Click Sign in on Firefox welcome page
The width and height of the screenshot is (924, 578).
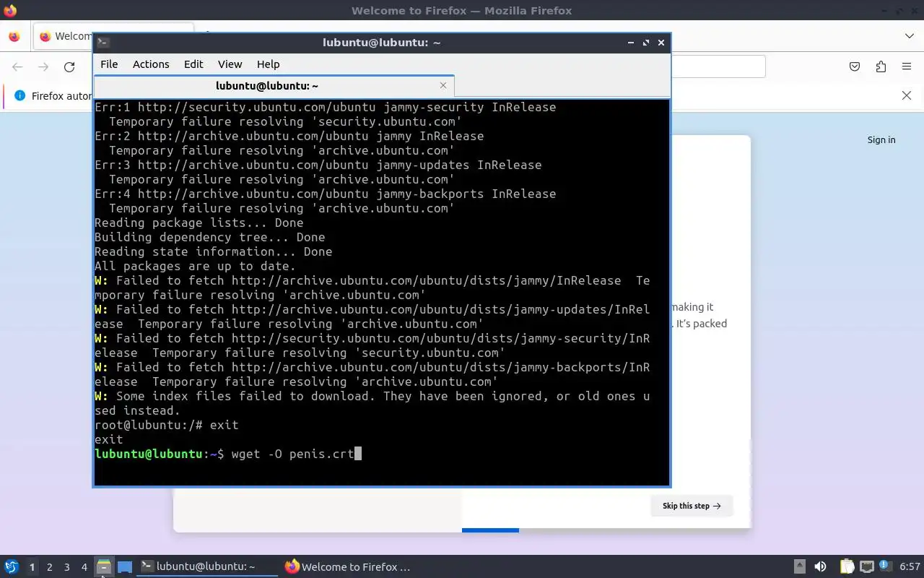pyautogui.click(x=881, y=139)
